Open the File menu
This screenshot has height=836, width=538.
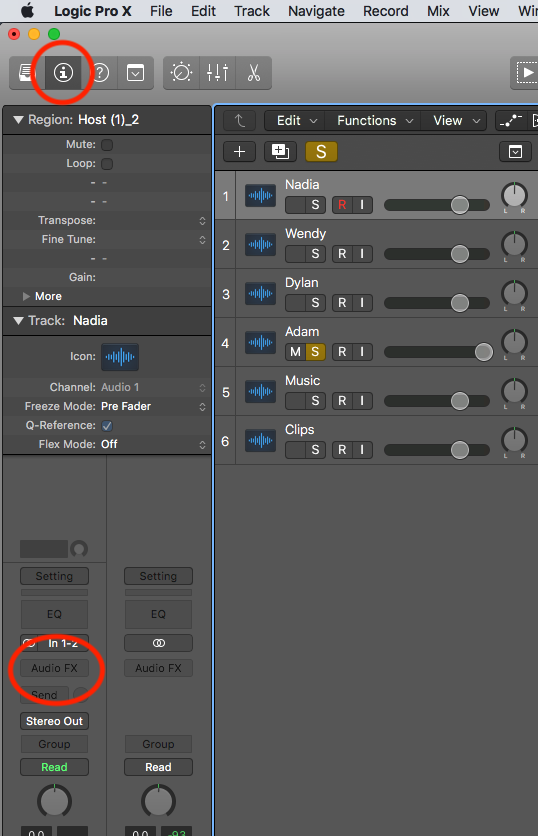coord(161,11)
